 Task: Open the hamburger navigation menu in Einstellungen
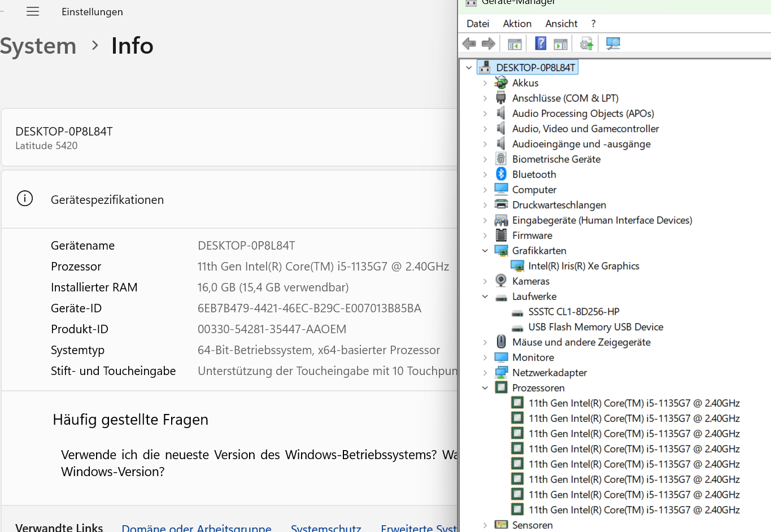(33, 11)
